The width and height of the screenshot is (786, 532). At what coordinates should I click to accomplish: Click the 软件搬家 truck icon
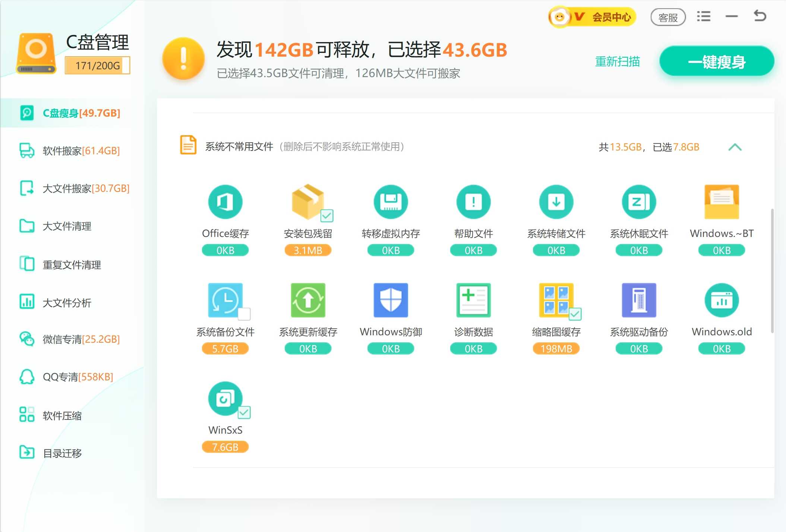point(27,151)
